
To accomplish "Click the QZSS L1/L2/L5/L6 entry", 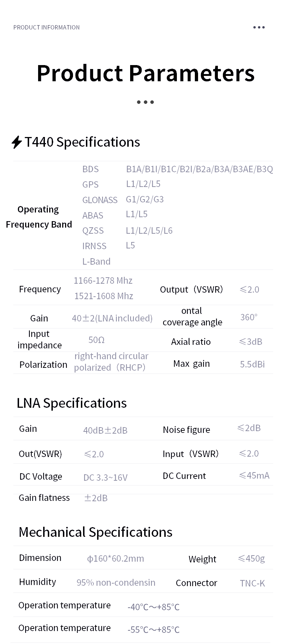I will (x=149, y=230).
